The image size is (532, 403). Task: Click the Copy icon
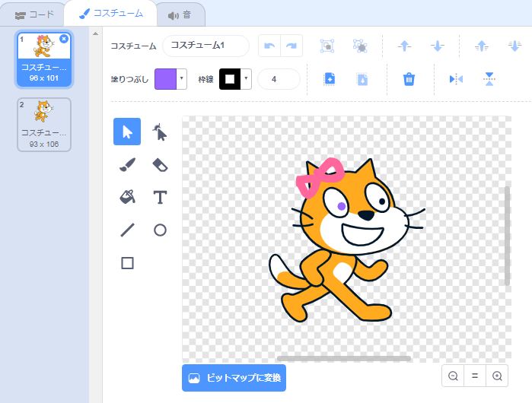coord(329,79)
